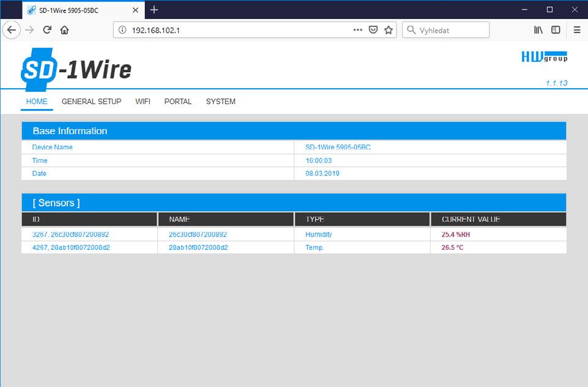588x387 pixels.
Task: Close the SD-1Wire 5905-05BC tab
Action: pyautogui.click(x=135, y=10)
